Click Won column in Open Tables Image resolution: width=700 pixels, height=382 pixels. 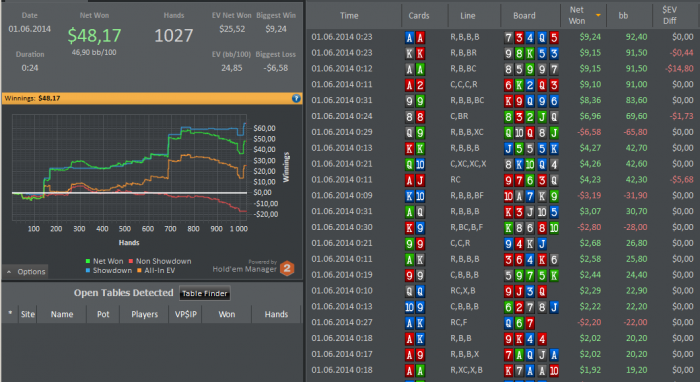(x=226, y=314)
